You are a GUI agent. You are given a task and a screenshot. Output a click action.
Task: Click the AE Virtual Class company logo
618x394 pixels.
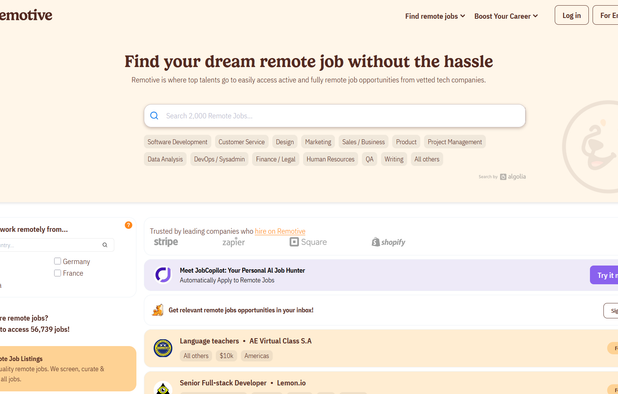pyautogui.click(x=163, y=348)
